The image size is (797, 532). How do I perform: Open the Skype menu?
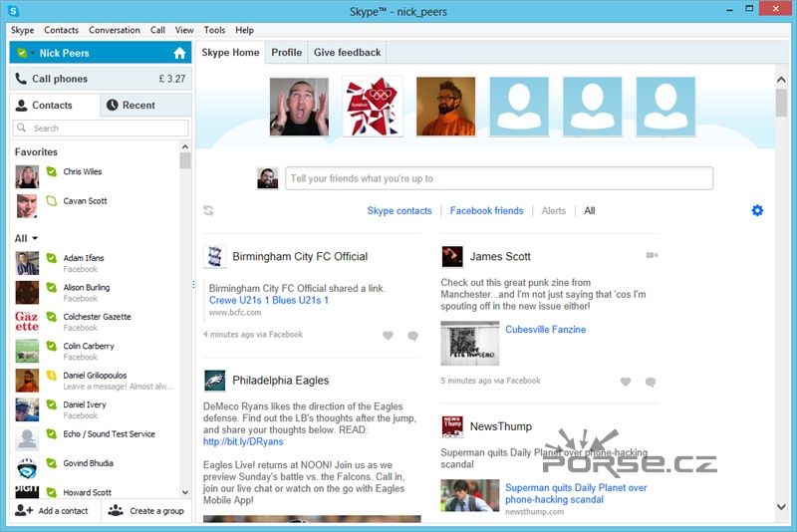(x=22, y=30)
